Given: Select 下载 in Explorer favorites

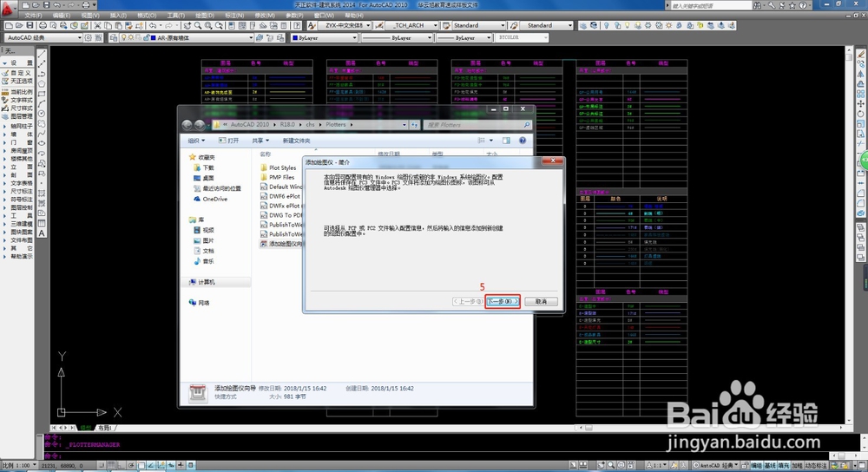Looking at the screenshot, I should click(204, 167).
